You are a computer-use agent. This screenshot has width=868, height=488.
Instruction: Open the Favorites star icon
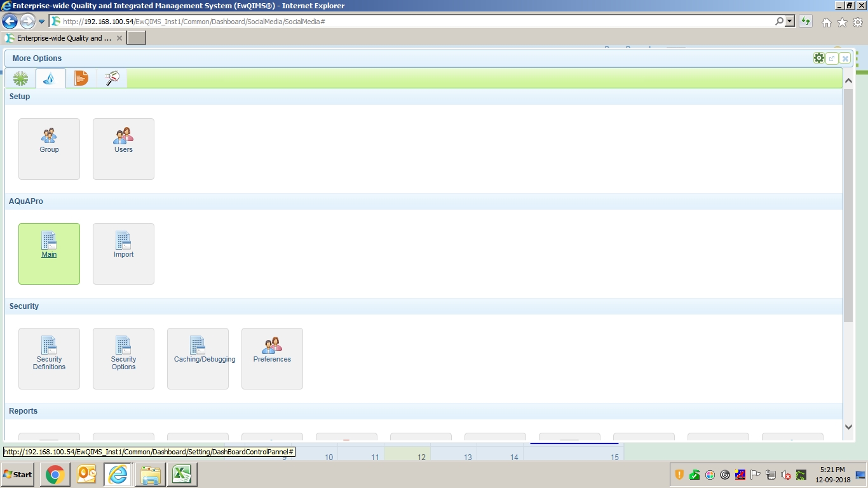[843, 22]
